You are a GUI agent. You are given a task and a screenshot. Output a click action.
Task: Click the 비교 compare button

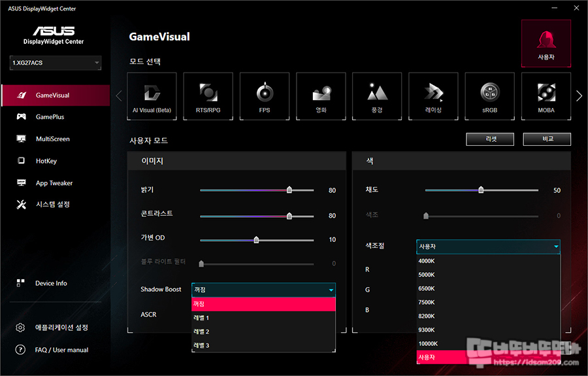547,139
